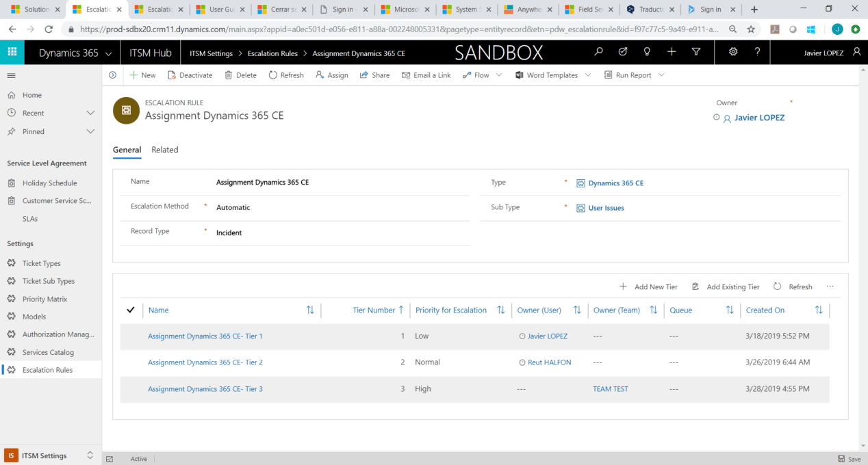
Task: Select all rows checkmark in tier grid
Action: pyautogui.click(x=131, y=310)
